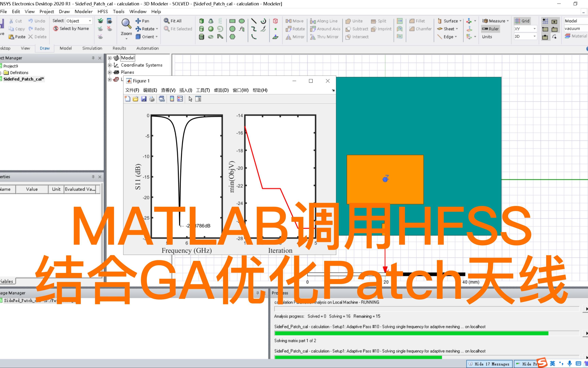Open 工具(T) menu in Figure 1

point(203,90)
